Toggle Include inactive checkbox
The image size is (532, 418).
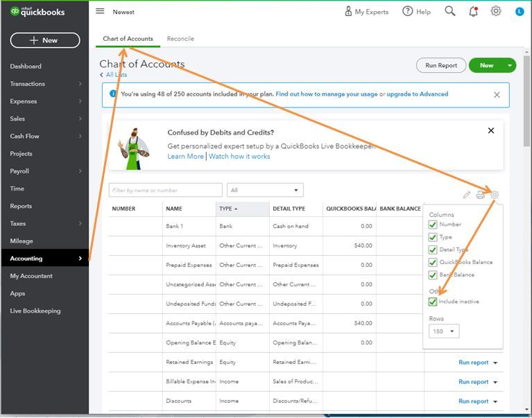(x=433, y=302)
